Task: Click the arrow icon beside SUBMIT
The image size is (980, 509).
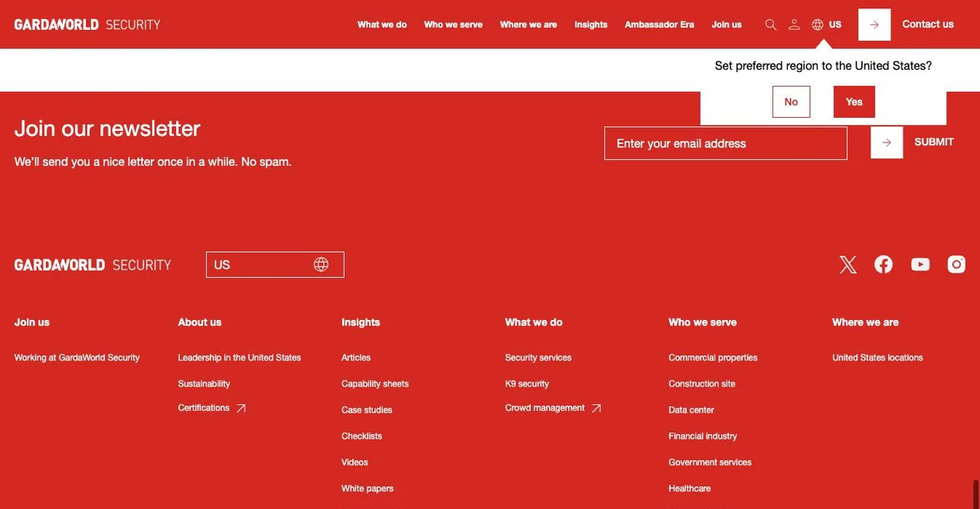Action: pyautogui.click(x=887, y=142)
